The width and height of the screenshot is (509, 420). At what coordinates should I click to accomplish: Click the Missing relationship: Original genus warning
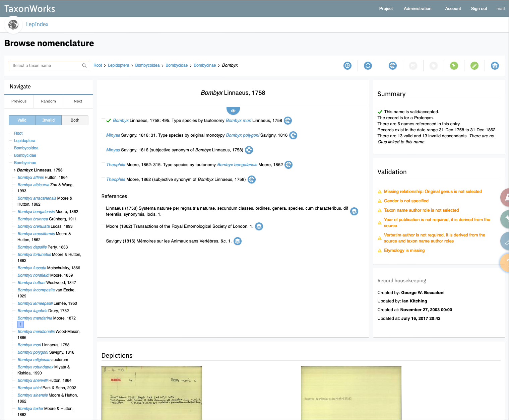433,192
